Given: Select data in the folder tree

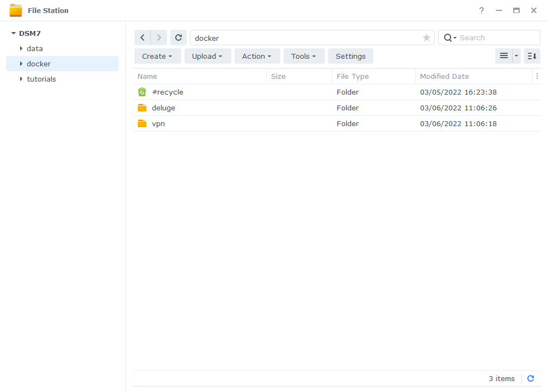Looking at the screenshot, I should pos(35,48).
